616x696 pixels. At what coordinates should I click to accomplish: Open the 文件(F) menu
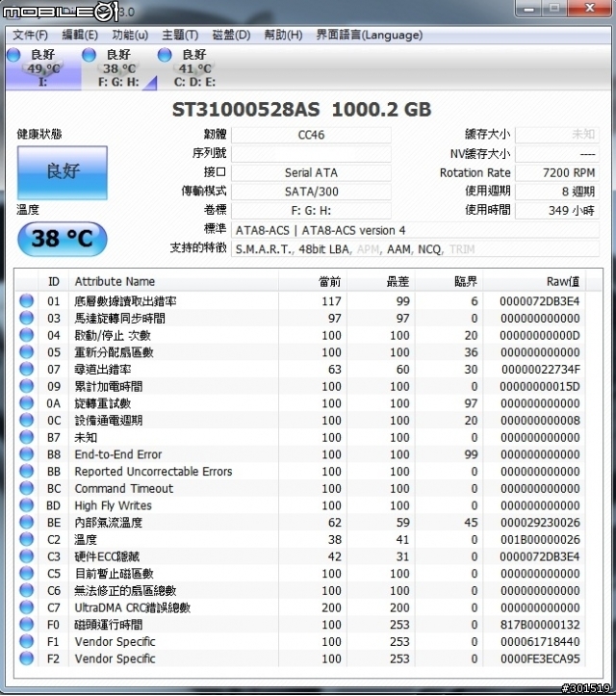pyautogui.click(x=30, y=35)
